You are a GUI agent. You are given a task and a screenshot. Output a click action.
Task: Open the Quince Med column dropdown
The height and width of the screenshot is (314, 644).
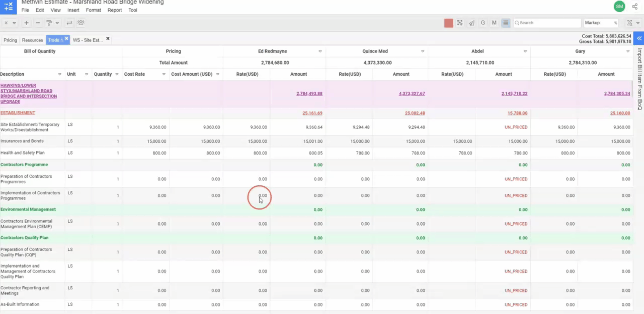(x=423, y=51)
